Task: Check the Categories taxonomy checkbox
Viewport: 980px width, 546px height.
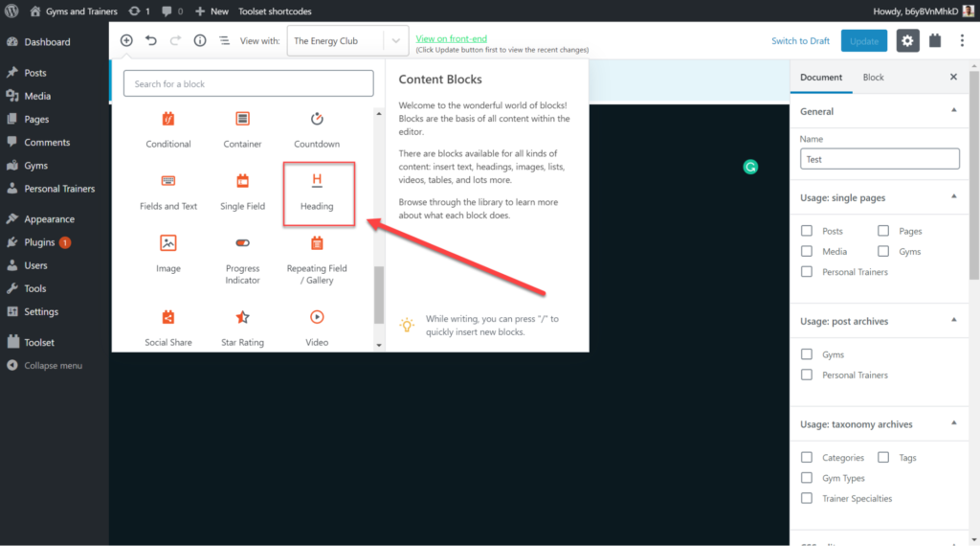Action: (x=807, y=458)
